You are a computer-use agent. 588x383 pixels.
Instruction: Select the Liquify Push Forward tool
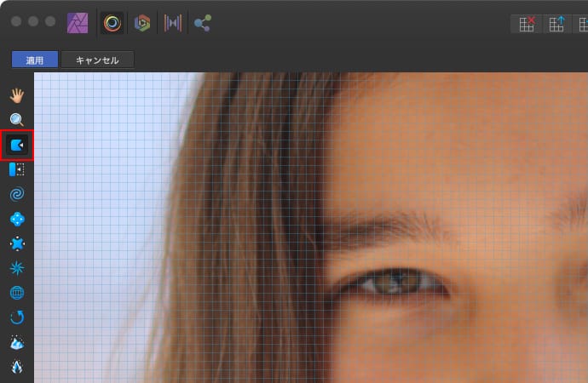coord(17,145)
